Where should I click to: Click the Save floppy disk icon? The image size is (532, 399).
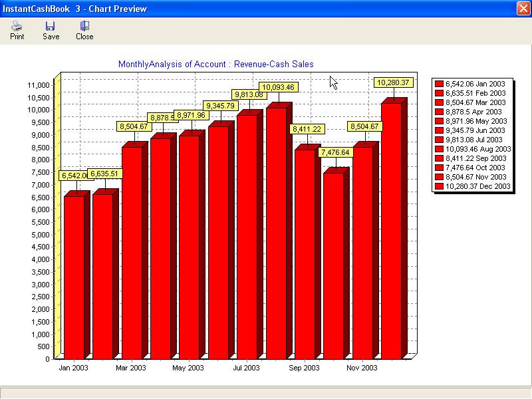(51, 26)
